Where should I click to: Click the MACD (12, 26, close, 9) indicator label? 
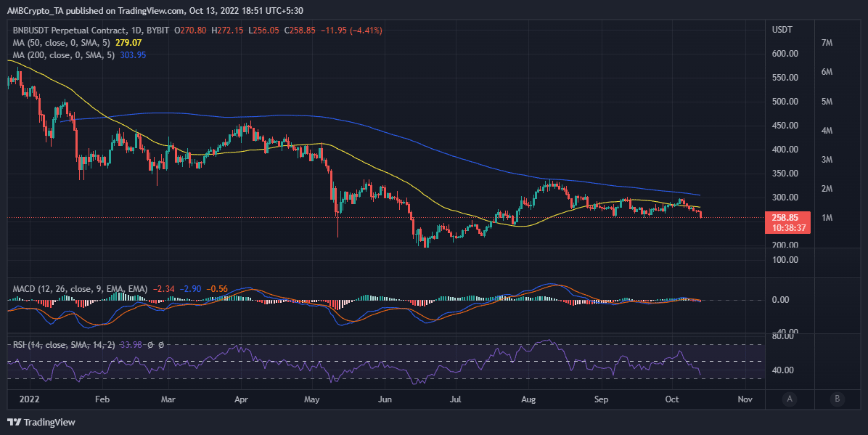point(58,288)
